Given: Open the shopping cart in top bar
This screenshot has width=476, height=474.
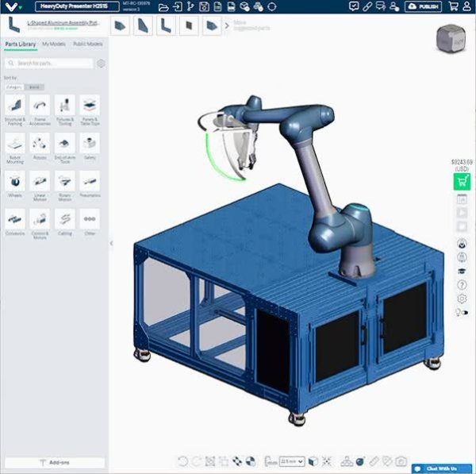Looking at the screenshot, I should click(453, 6).
